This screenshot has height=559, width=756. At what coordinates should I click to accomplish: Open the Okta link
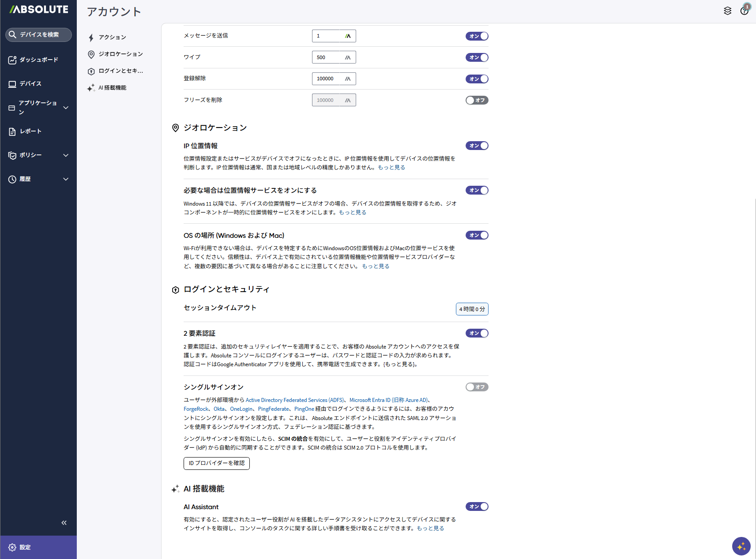(219, 409)
